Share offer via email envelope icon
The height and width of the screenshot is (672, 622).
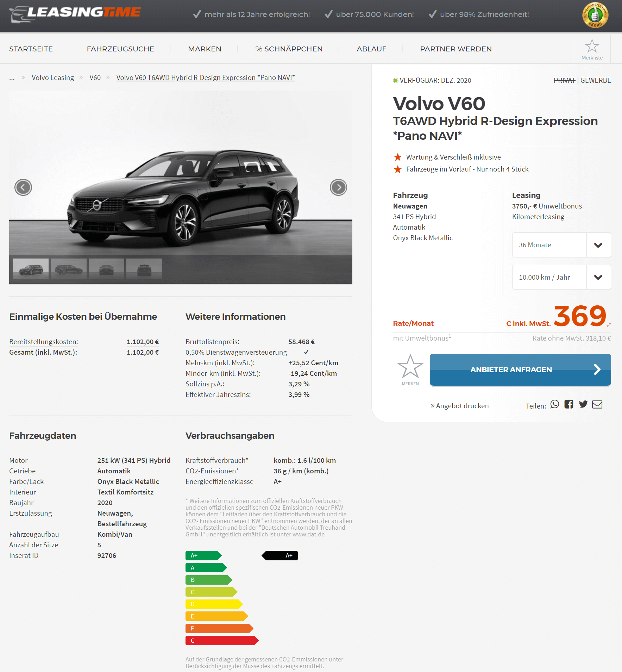point(597,404)
